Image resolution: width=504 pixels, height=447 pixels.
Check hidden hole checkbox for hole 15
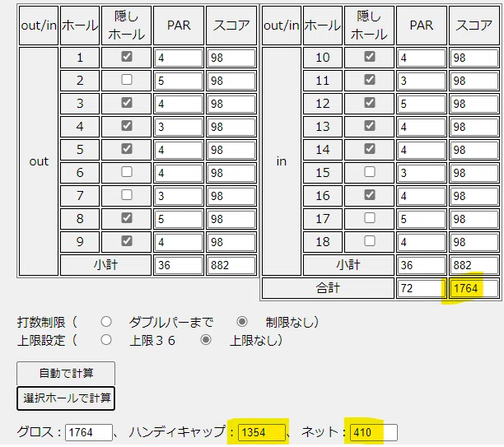pos(370,172)
